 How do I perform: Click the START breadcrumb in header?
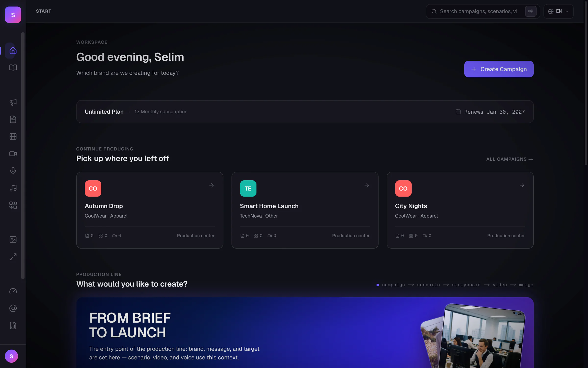pos(44,11)
